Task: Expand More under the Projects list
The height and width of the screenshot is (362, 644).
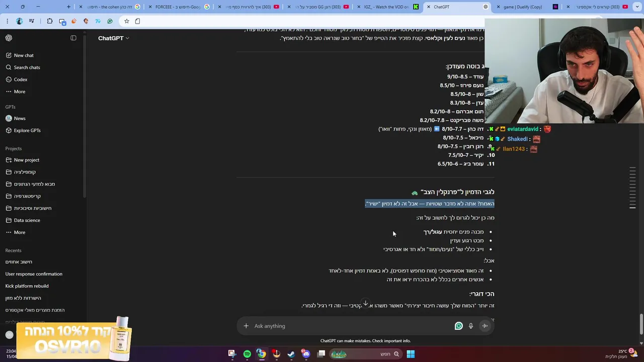Action: [x=15, y=232]
